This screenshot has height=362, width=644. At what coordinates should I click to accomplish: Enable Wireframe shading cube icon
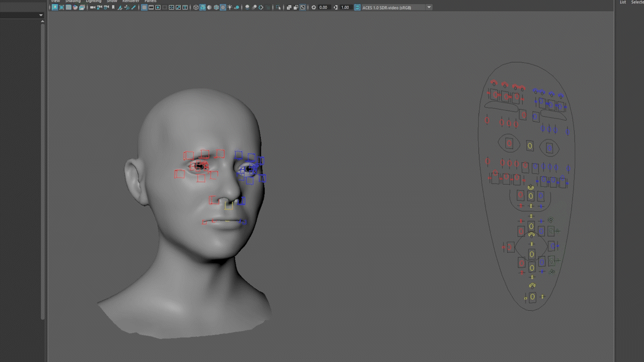[x=196, y=8]
